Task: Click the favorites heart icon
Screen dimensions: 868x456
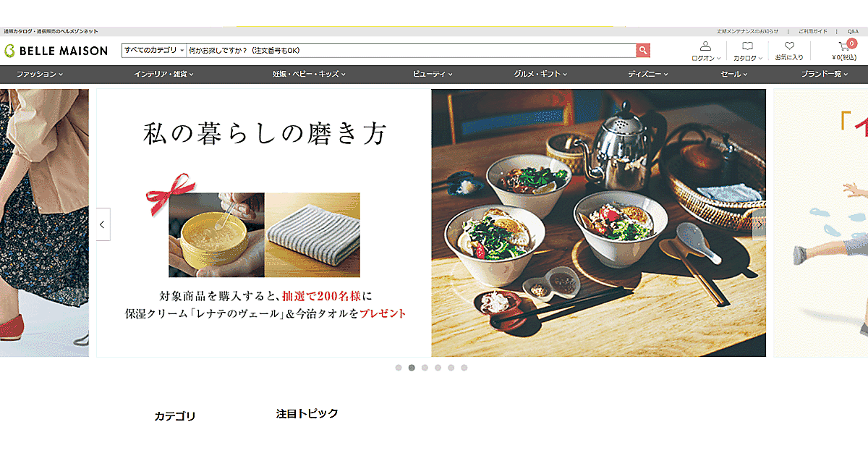Action: coord(789,46)
